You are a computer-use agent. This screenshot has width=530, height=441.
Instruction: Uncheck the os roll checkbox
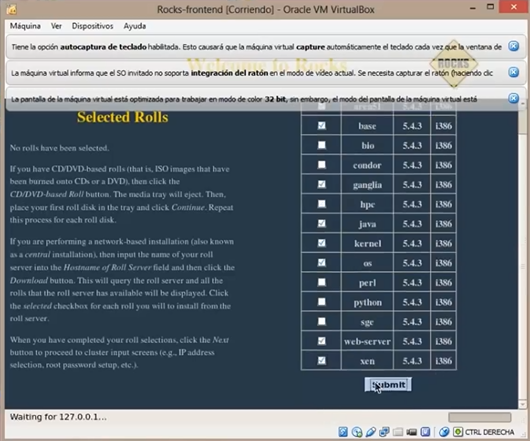click(x=321, y=263)
